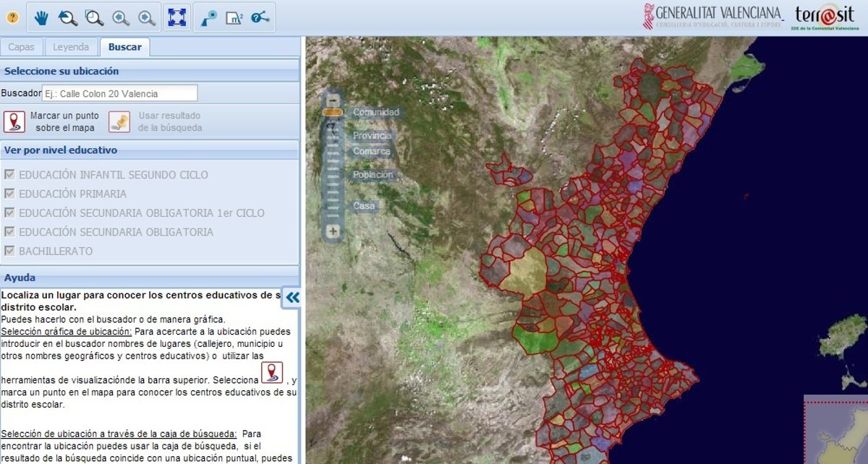Select the locate point tool in toolbar
Image resolution: width=868 pixels, height=464 pixels.
[x=208, y=18]
